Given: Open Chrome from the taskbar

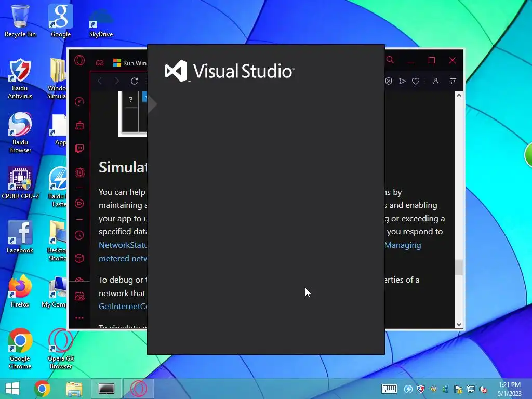Looking at the screenshot, I should [x=42, y=389].
